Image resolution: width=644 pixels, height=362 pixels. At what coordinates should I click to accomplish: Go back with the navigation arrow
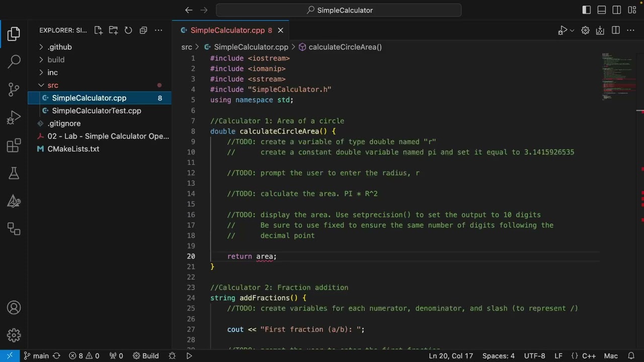pos(189,10)
